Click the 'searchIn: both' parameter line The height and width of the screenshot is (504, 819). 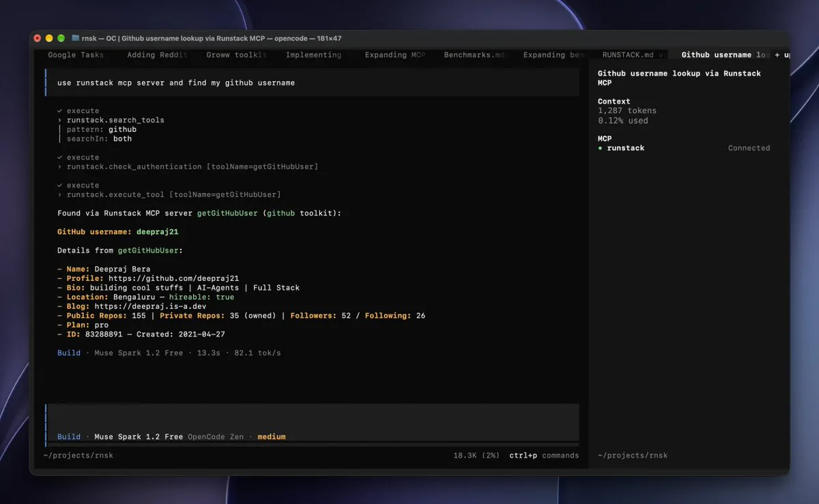100,138
